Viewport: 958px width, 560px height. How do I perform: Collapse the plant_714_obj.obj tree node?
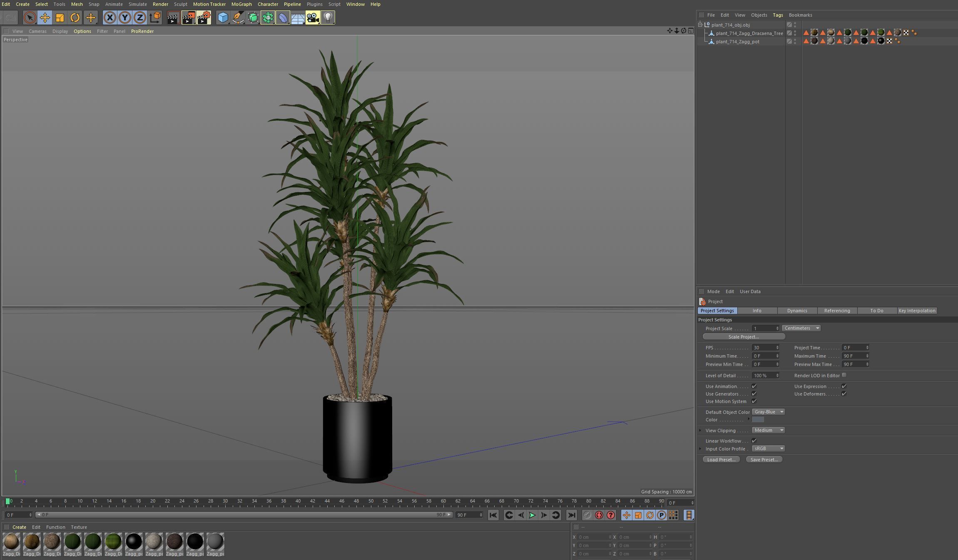point(700,25)
